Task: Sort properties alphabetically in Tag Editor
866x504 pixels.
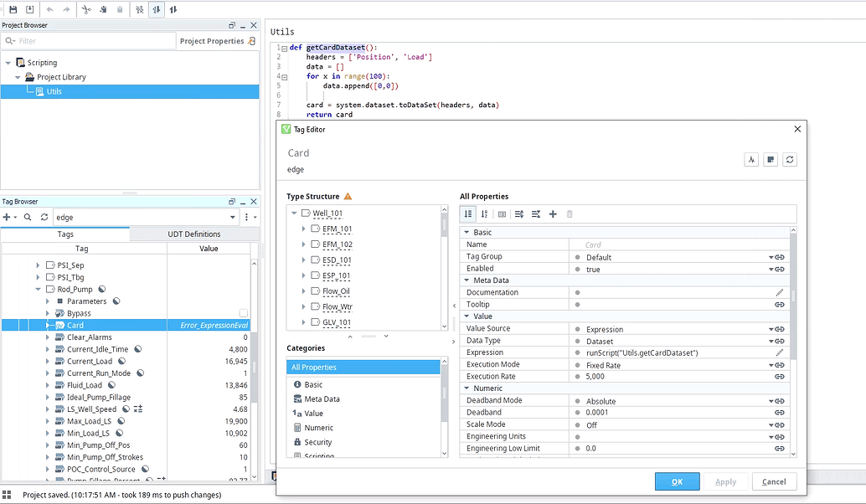Action: (x=484, y=214)
